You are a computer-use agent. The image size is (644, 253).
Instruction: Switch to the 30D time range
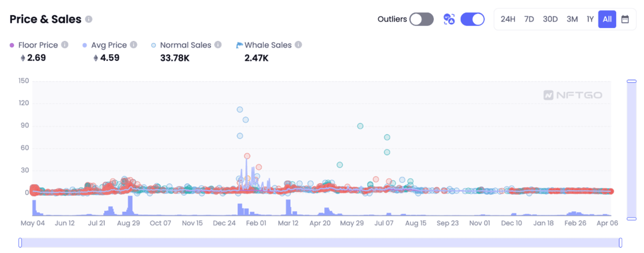550,19
